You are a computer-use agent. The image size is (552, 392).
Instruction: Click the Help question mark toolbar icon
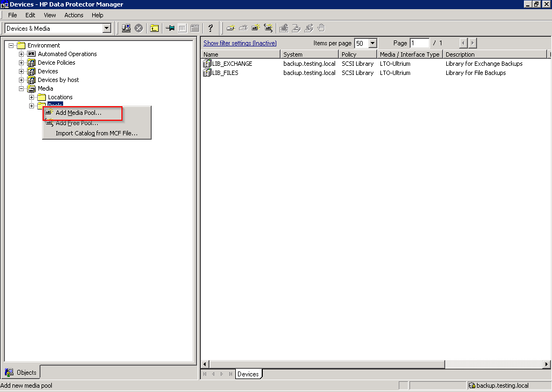[210, 28]
